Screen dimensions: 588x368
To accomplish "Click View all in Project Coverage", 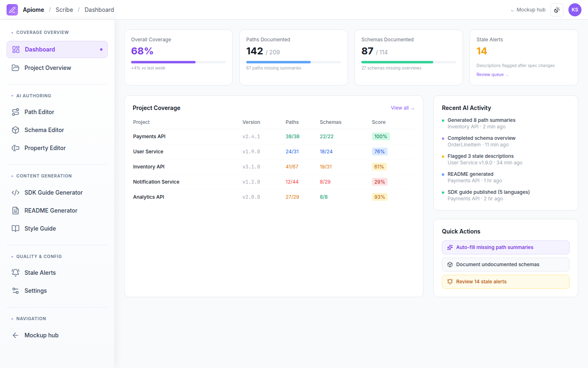I will coord(403,108).
